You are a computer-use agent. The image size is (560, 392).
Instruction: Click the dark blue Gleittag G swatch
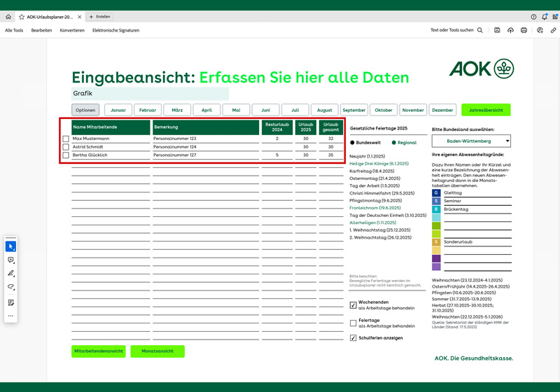(x=436, y=192)
